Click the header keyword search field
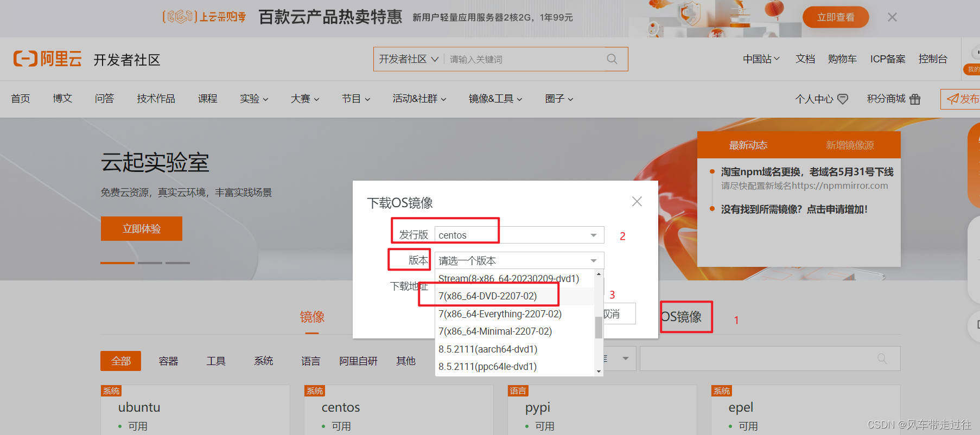980x435 pixels. tap(524, 59)
